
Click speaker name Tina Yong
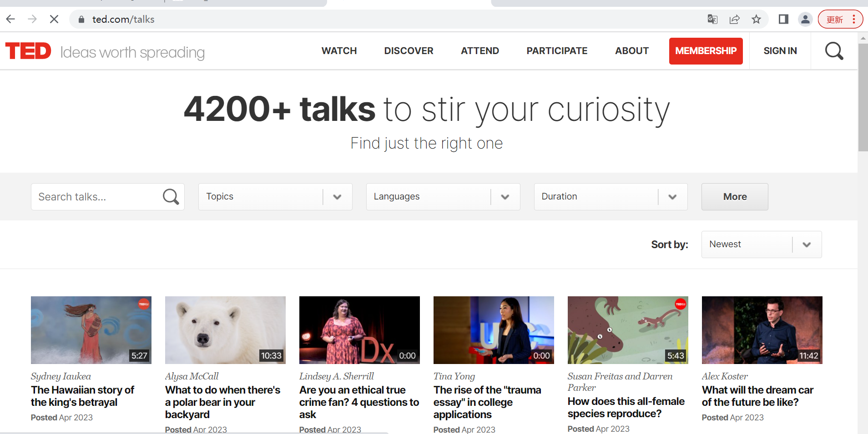[454, 376]
